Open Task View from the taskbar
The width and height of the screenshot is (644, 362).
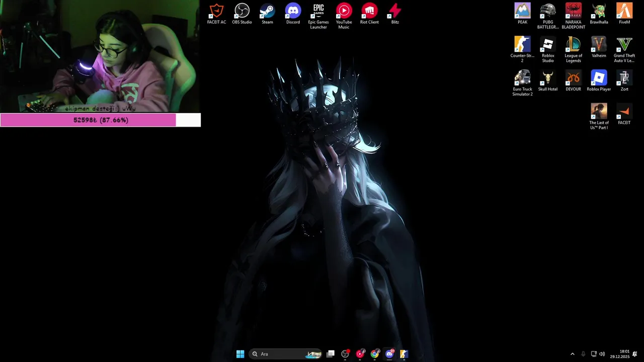tap(331, 354)
